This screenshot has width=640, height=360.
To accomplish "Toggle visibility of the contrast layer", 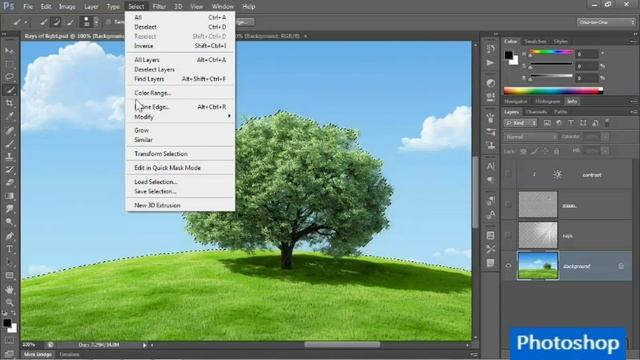I will point(508,174).
